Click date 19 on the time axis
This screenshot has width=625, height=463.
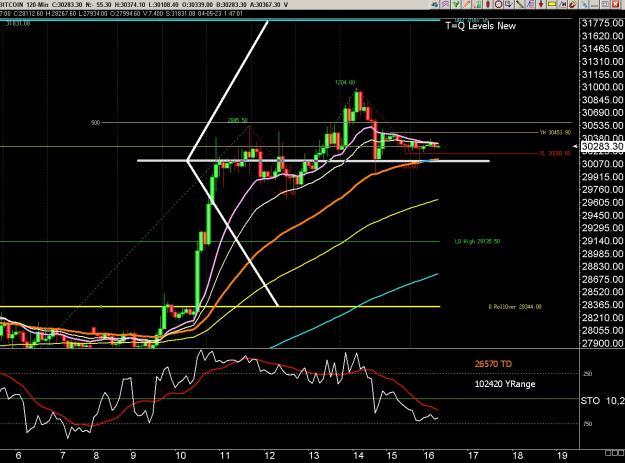[562, 455]
